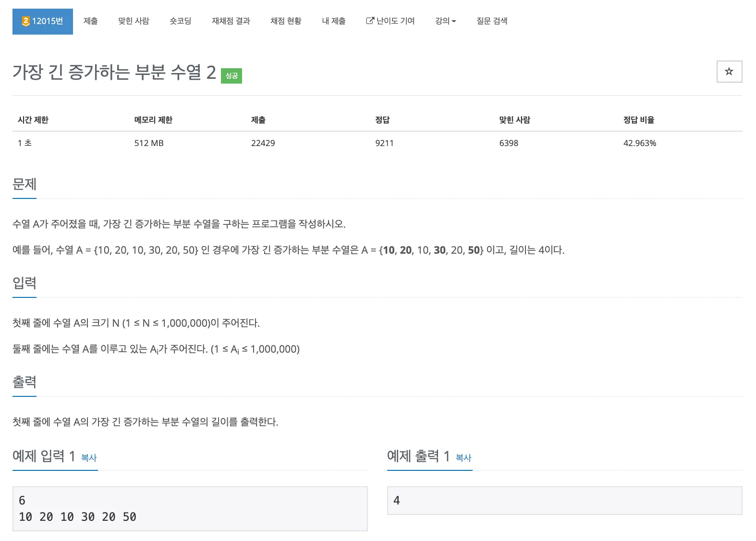
Task: Click the submission count 22429
Action: tap(263, 143)
